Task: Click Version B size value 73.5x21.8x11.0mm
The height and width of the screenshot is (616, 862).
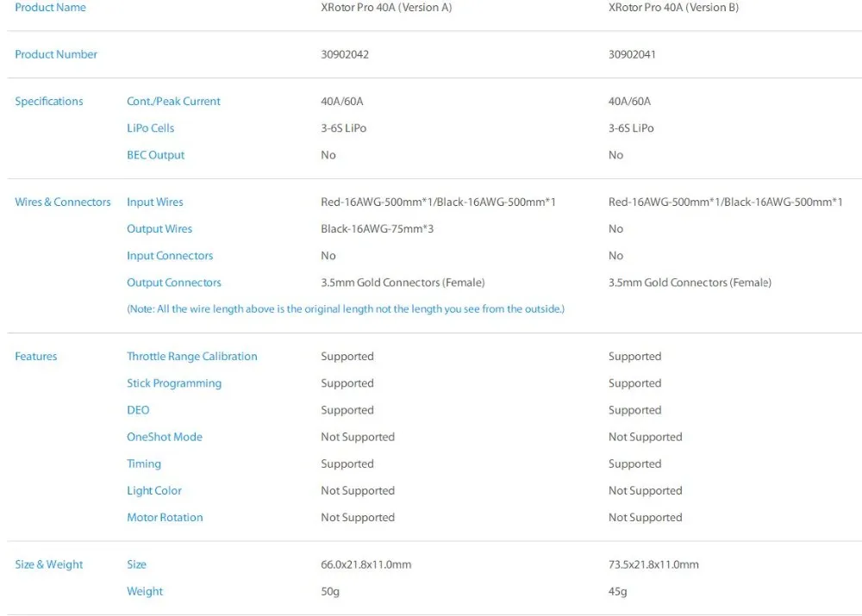Action: 653,564
